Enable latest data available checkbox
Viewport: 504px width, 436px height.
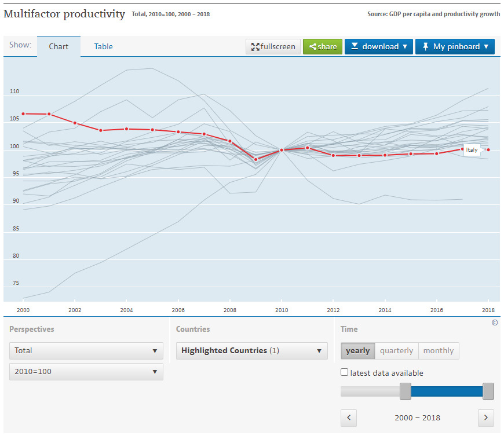click(x=345, y=373)
